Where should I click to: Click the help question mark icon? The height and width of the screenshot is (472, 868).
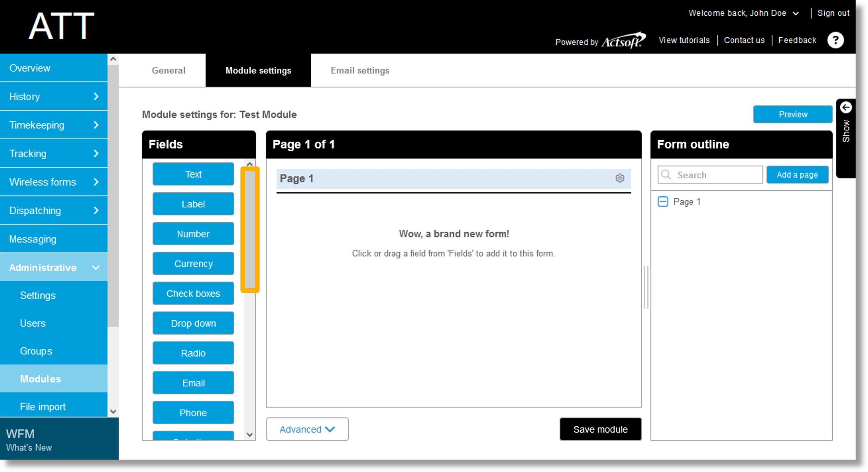[x=835, y=40]
